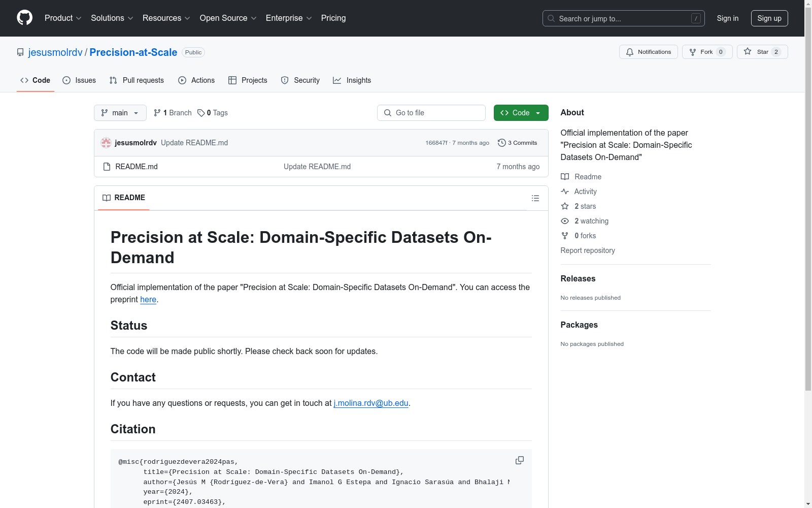812x508 pixels.
Task: Click the Sign up button
Action: (x=769, y=18)
